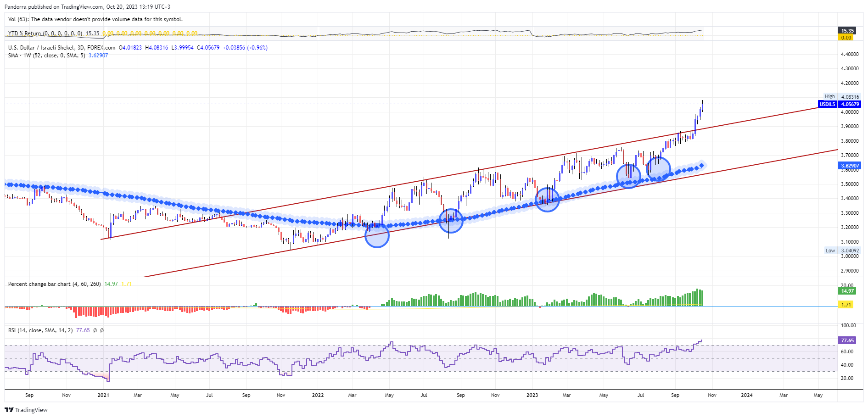The image size is (868, 418).
Task: Click the open price O4.01823 in legend
Action: 130,48
